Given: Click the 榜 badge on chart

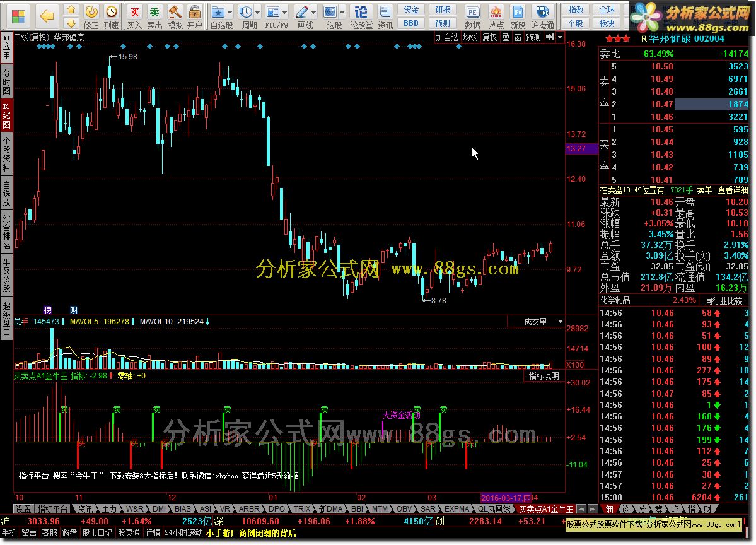Looking at the screenshot, I should point(48,310).
